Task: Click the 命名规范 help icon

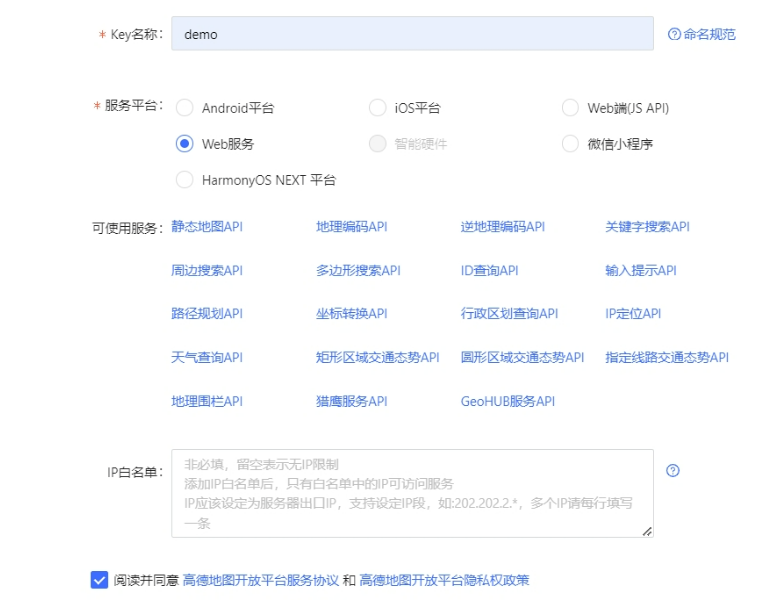Action: coord(675,34)
